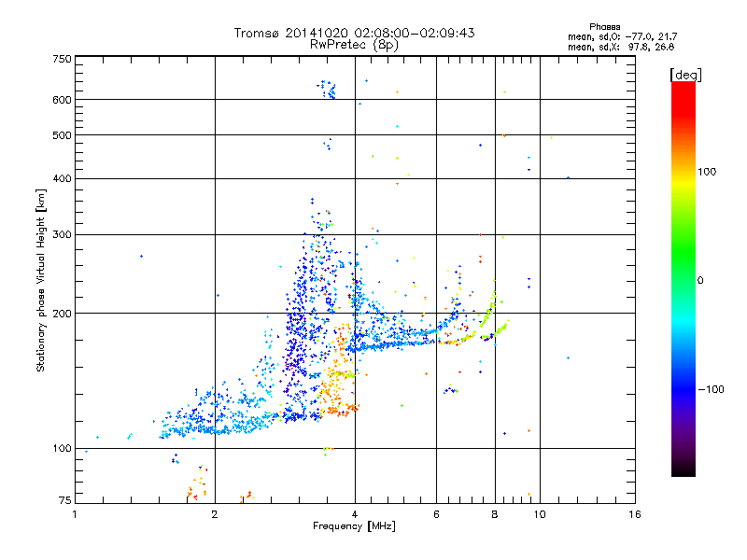Click the x-axis tick label '4'

pos(355,514)
